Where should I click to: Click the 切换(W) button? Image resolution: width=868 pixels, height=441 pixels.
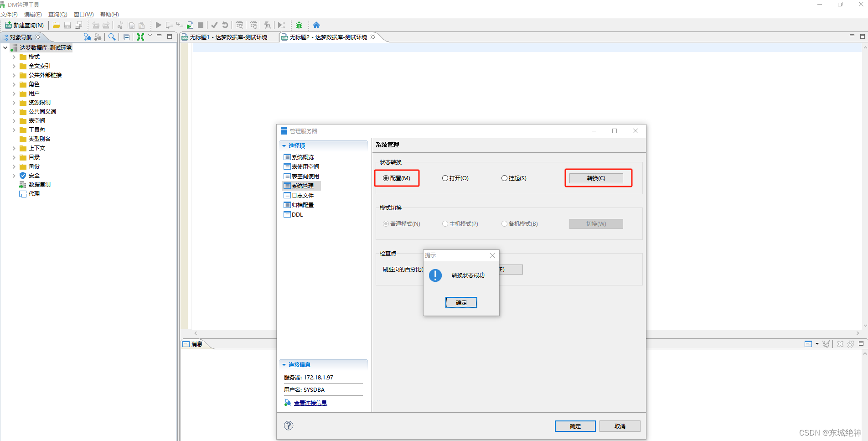tap(596, 224)
